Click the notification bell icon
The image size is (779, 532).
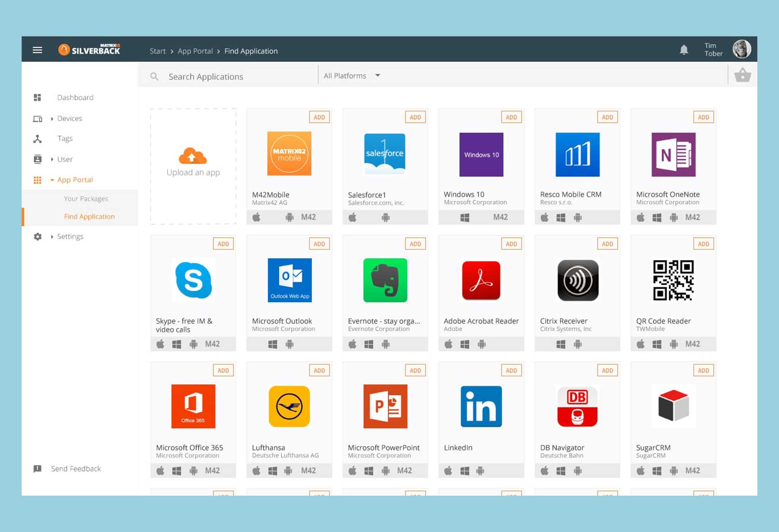point(684,50)
